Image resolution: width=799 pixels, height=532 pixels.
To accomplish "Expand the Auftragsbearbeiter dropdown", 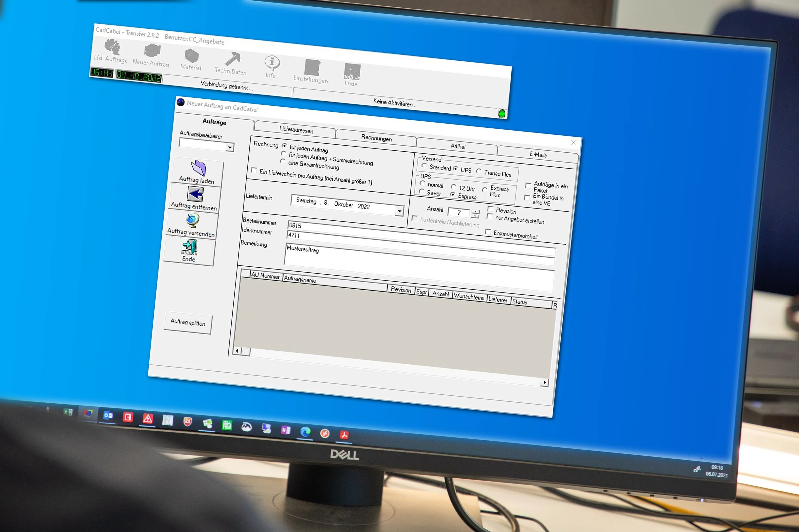I will [x=230, y=147].
